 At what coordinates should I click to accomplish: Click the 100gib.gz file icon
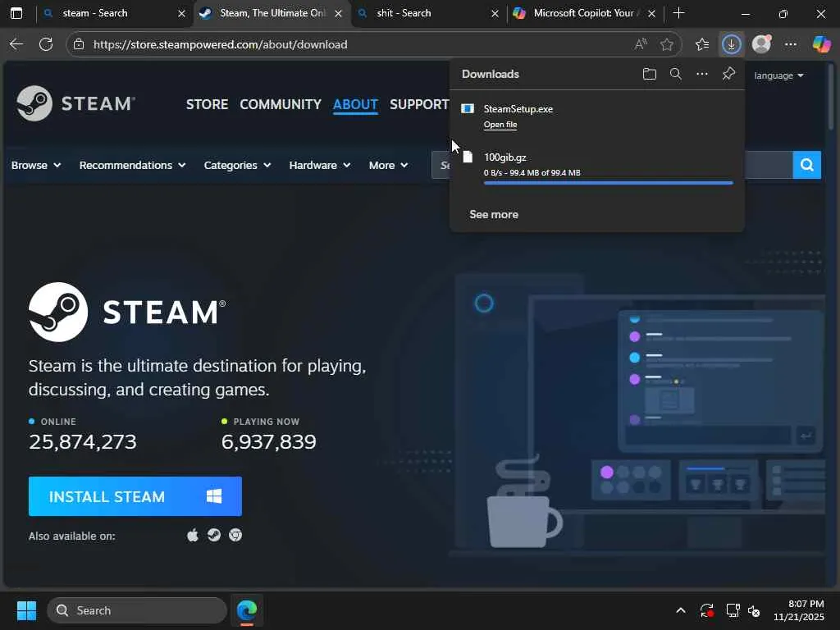click(468, 157)
